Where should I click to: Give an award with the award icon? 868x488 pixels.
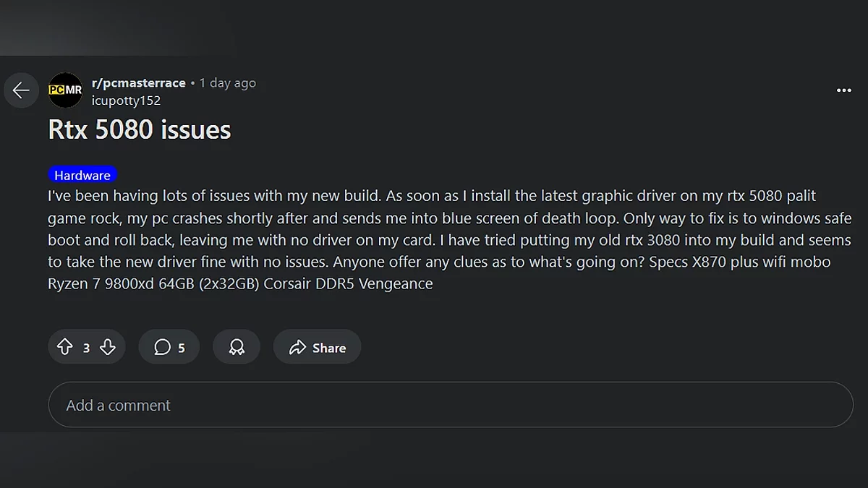coord(237,348)
